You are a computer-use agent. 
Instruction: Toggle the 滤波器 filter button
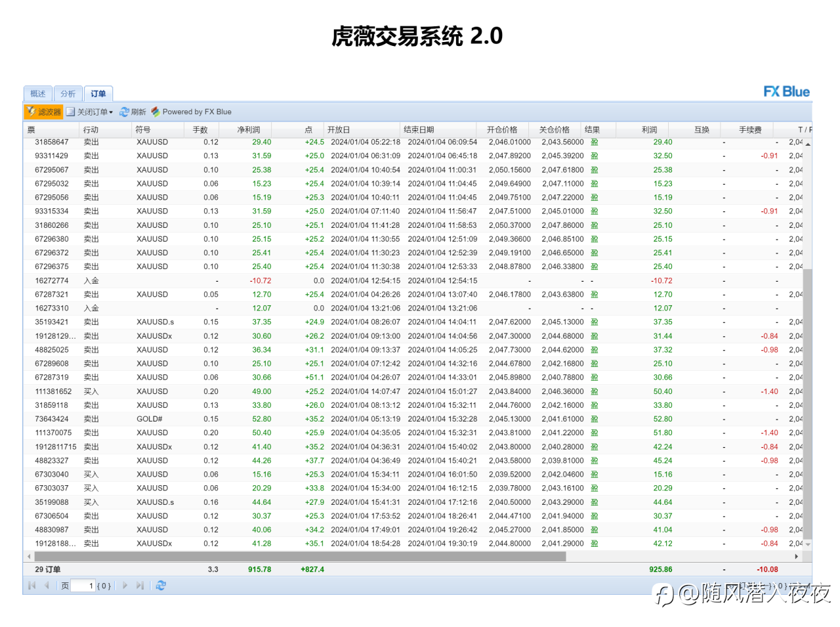tap(44, 112)
